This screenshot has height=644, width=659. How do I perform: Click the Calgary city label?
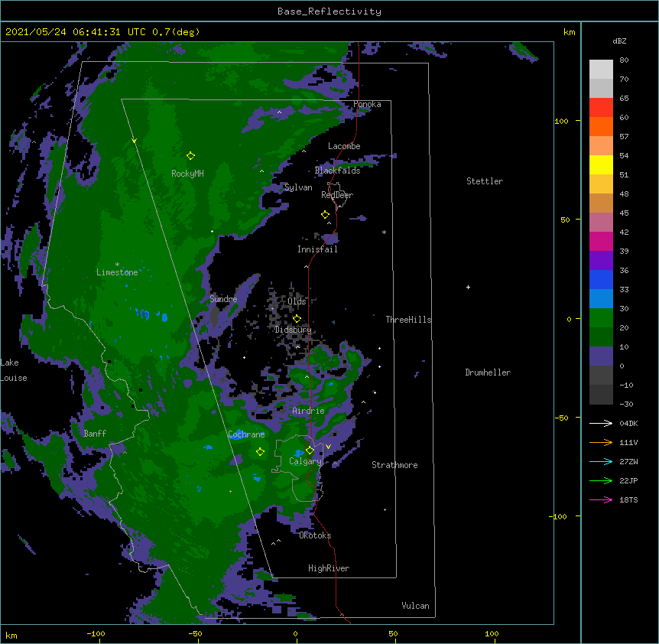(x=305, y=461)
